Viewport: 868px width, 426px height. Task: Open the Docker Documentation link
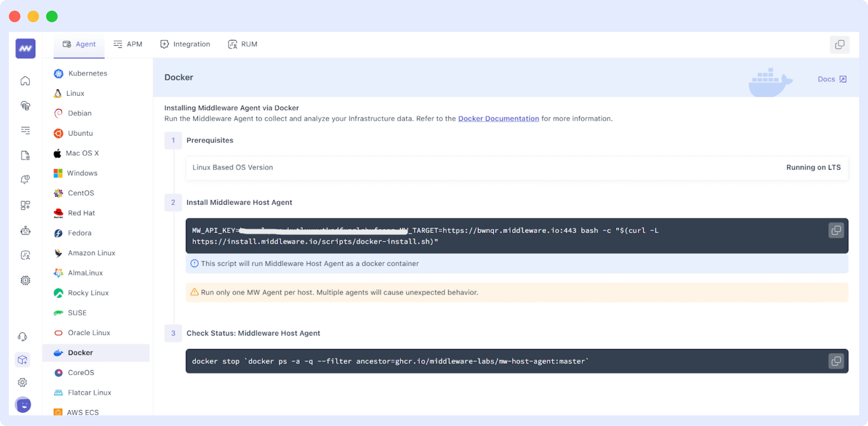[x=498, y=118]
